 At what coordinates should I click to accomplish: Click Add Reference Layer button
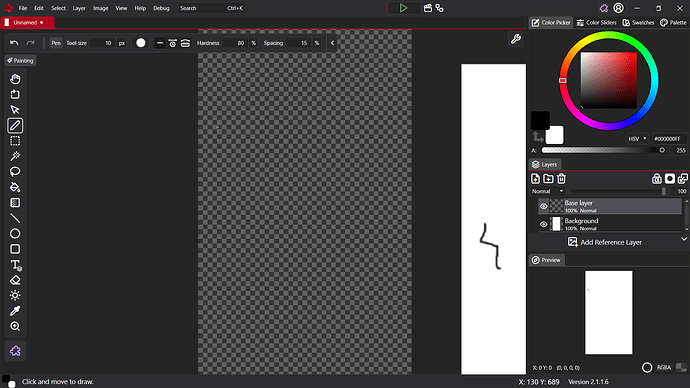click(x=605, y=242)
